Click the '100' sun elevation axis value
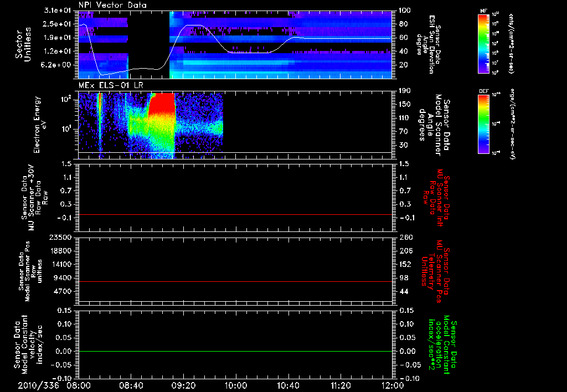This screenshot has width=567, height=392. [405, 11]
